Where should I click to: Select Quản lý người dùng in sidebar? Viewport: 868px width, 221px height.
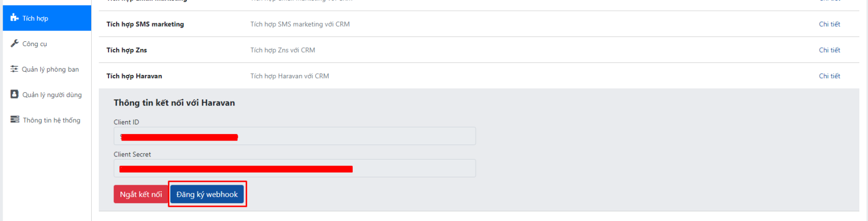pyautogui.click(x=52, y=95)
